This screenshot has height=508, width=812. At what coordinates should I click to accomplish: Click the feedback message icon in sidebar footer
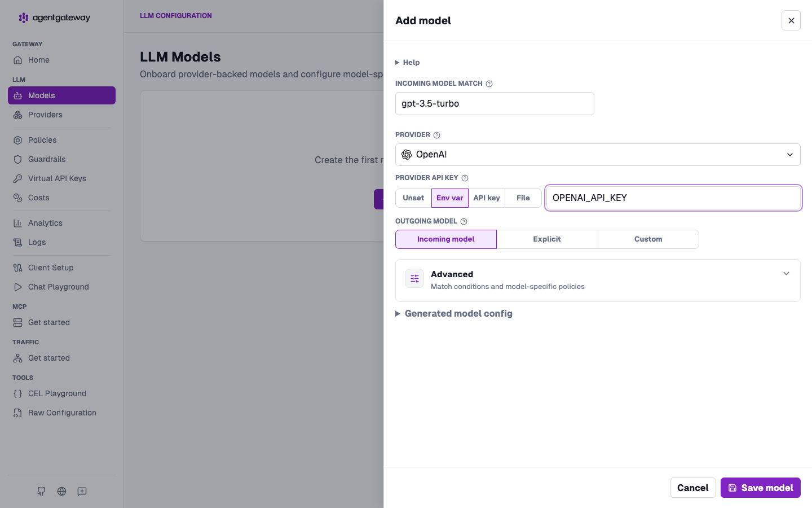(x=82, y=491)
